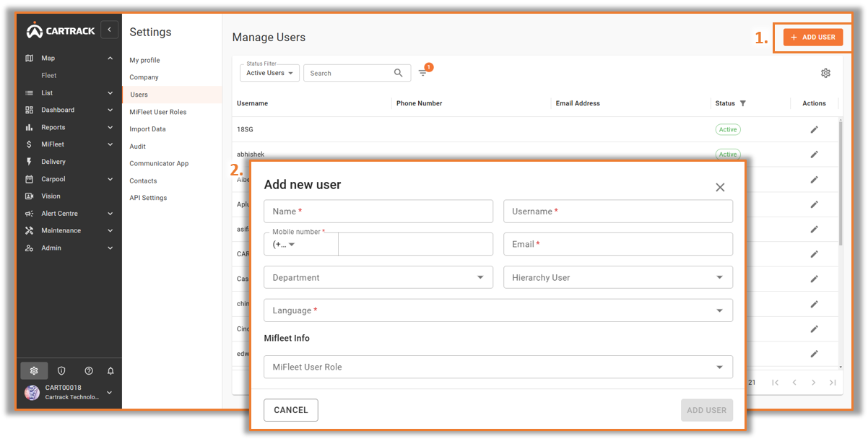Open Audit in Settings

(137, 147)
